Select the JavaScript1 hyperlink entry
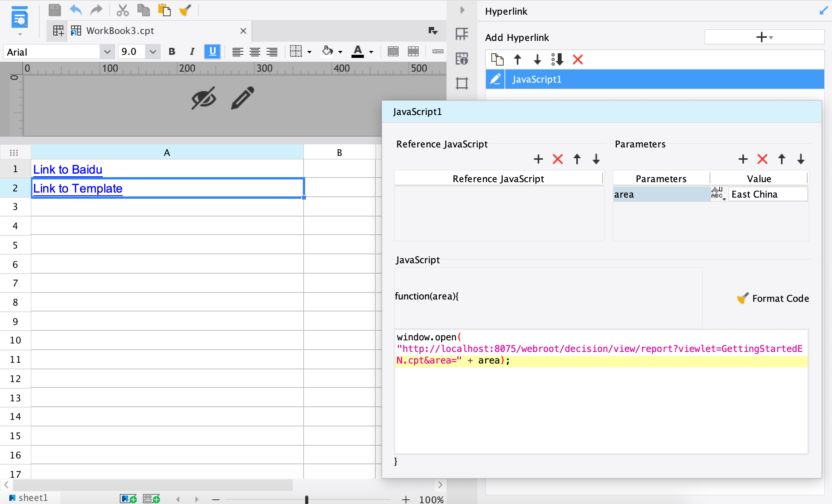Image resolution: width=832 pixels, height=504 pixels. (x=664, y=79)
